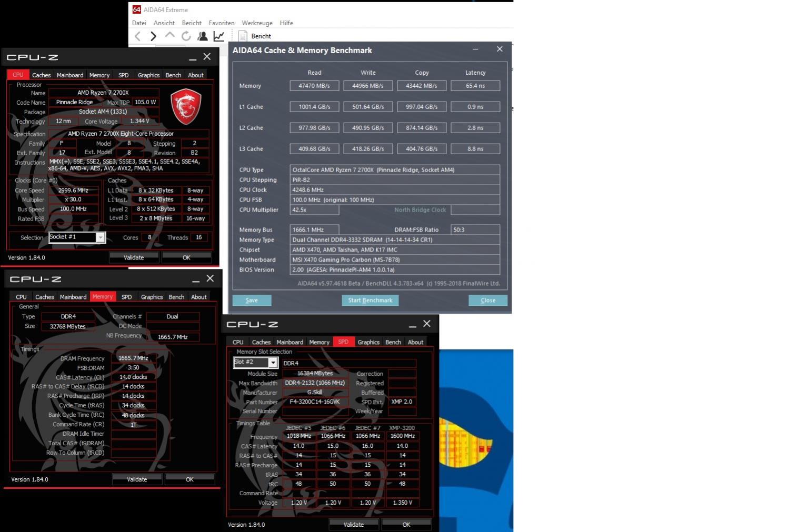Click Memory Bus field 1666.1 MHz

pos(314,230)
